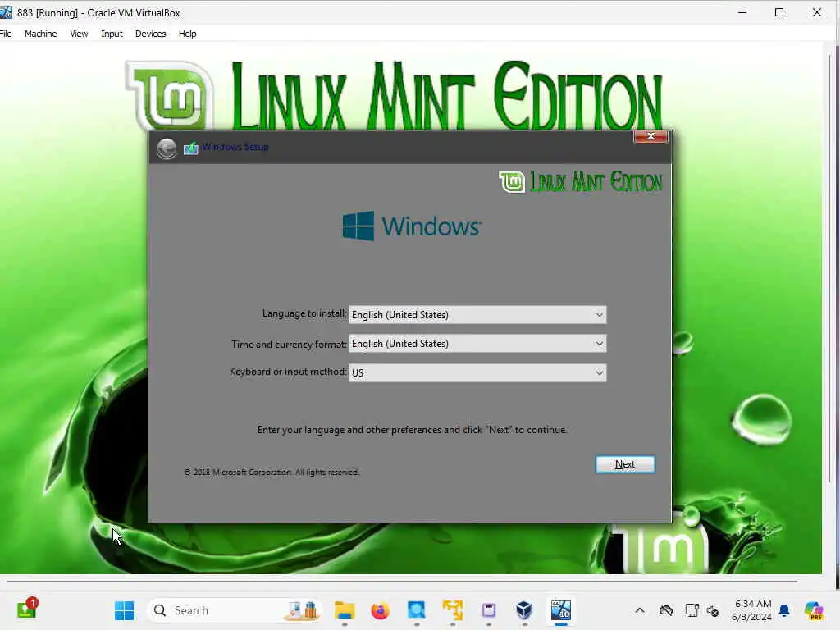
Task: Open the Time and currency format dropdown
Action: click(x=477, y=344)
